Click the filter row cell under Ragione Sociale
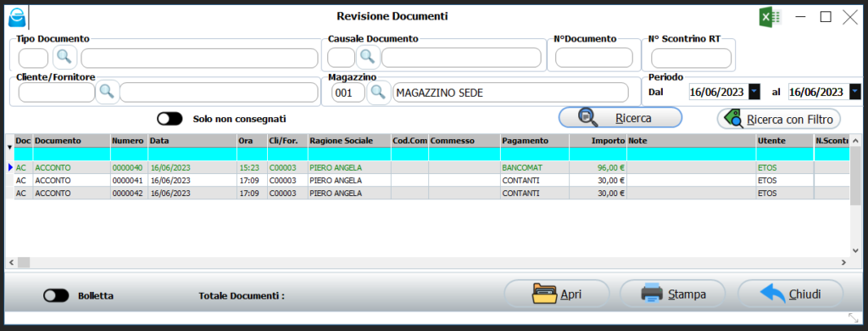This screenshot has height=331, width=868. click(x=349, y=154)
